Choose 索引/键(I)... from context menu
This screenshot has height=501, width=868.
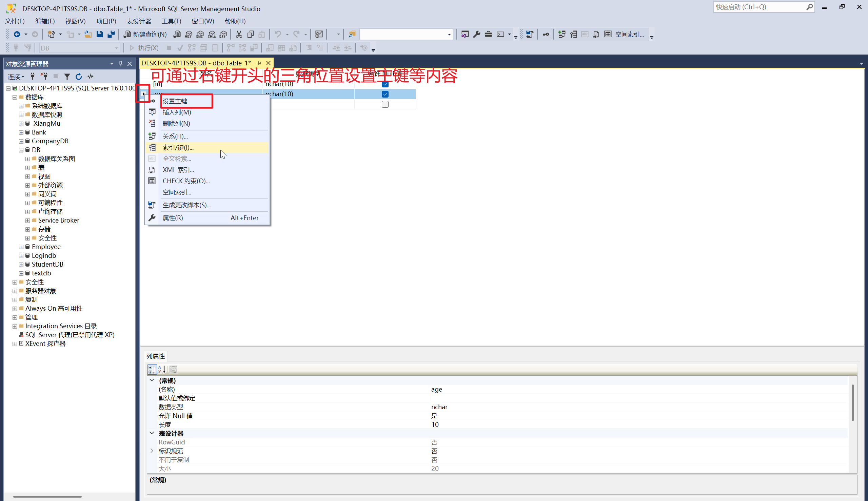(178, 148)
